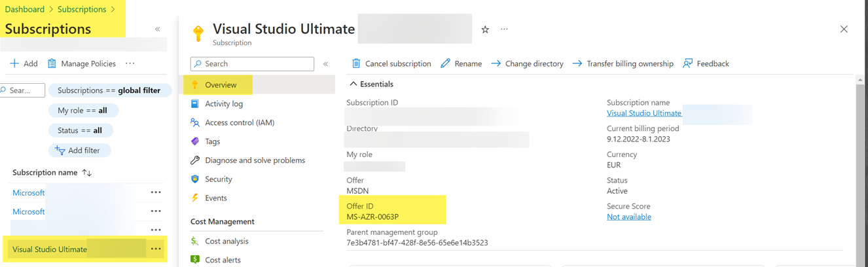This screenshot has width=868, height=267.
Task: Sort by Subscription name column arrows
Action: point(86,172)
